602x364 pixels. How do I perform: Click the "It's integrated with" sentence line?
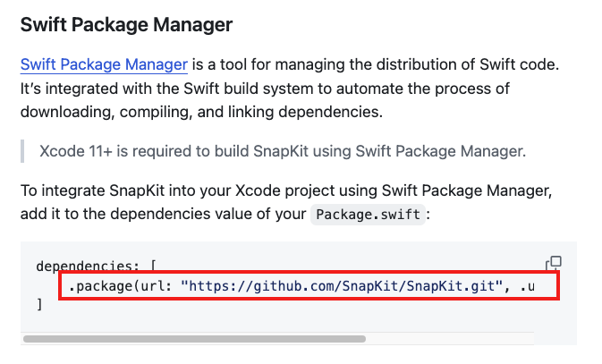pyautogui.click(x=265, y=89)
